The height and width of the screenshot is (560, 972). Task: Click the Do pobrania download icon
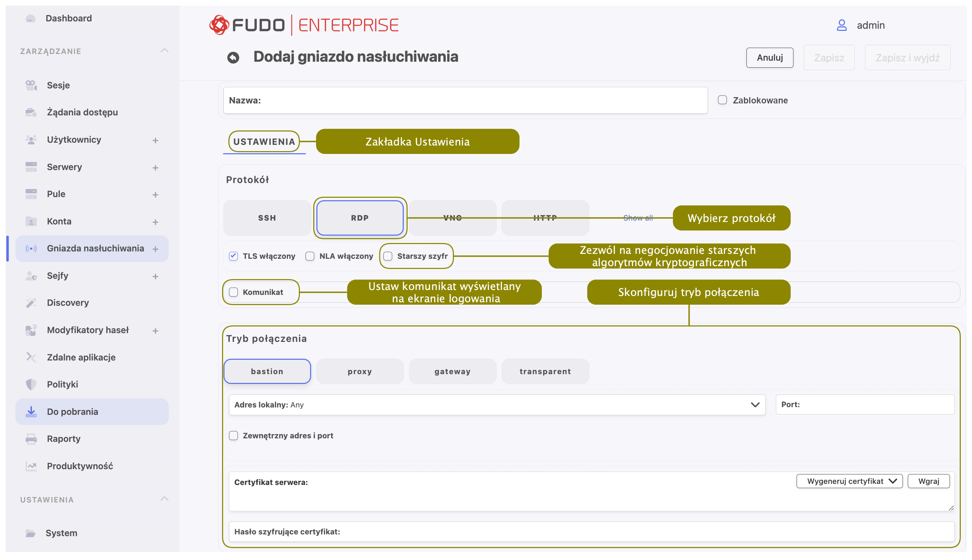pyautogui.click(x=31, y=412)
